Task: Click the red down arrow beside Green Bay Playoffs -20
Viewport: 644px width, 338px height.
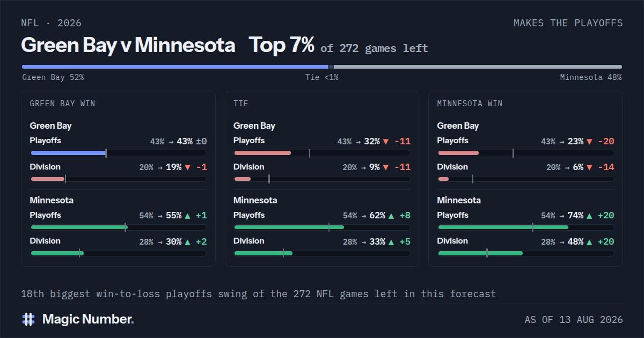Action: click(x=589, y=142)
